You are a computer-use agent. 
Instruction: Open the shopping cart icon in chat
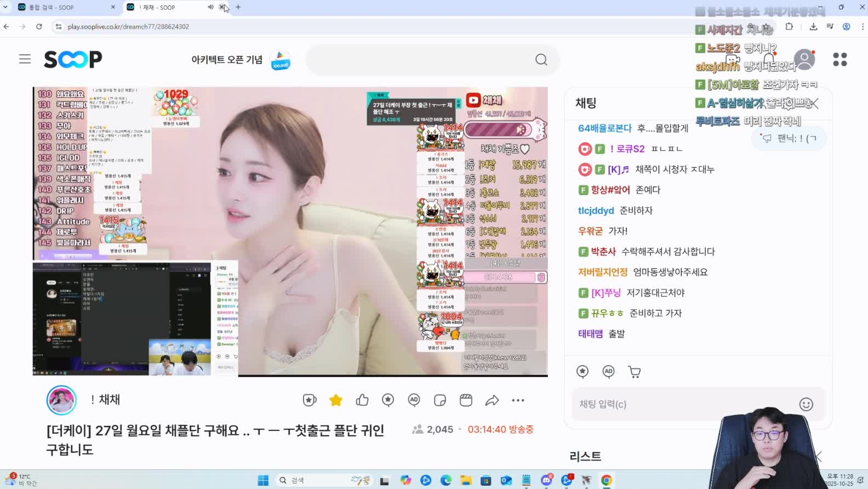click(x=634, y=372)
